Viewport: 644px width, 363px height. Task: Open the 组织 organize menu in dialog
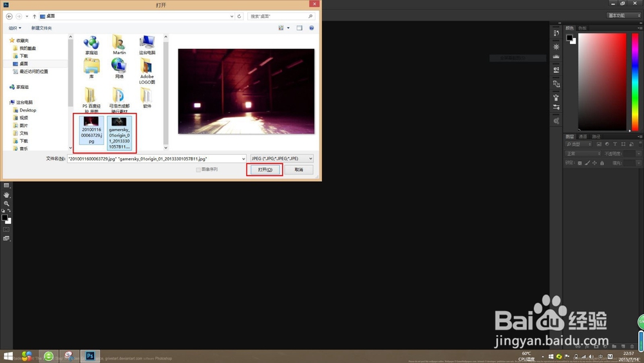click(15, 28)
